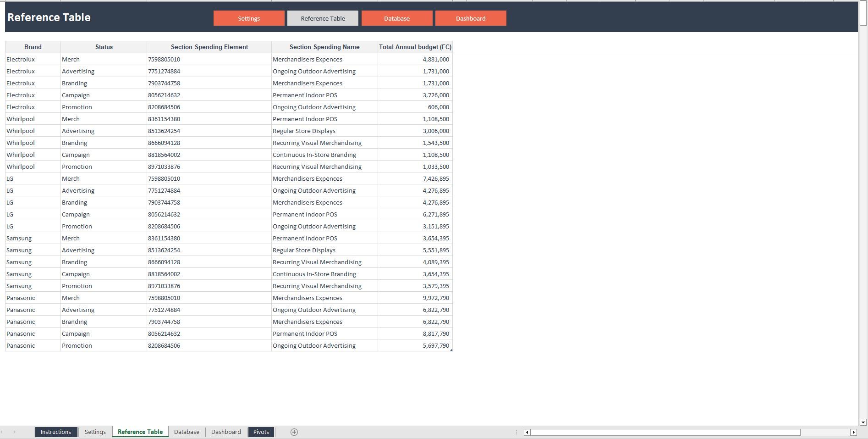This screenshot has height=439, width=868.
Task: Select the budget cell 1,543,500
Action: 415,143
